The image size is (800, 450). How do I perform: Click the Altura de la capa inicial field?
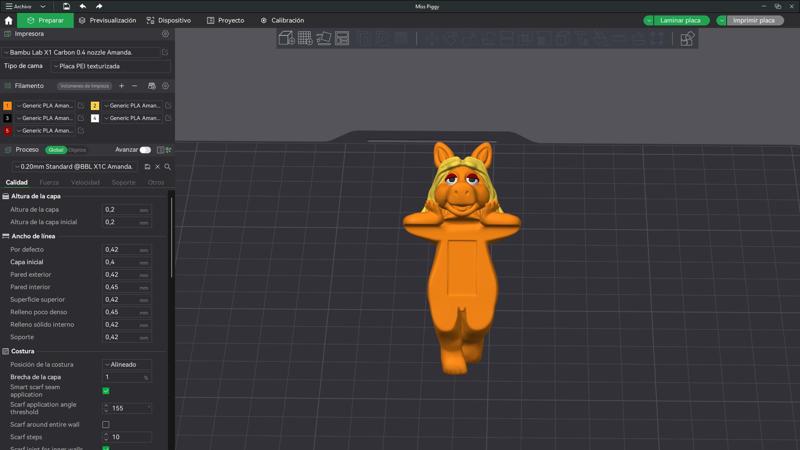click(126, 222)
